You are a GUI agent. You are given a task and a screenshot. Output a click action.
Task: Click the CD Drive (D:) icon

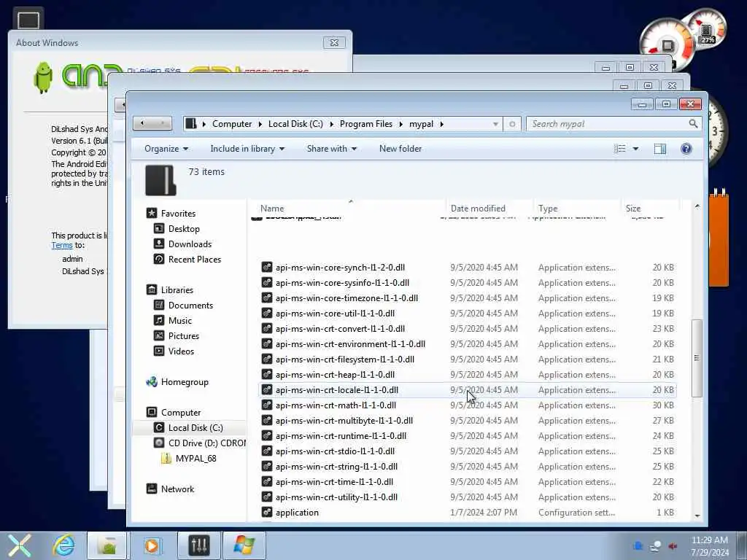159,443
